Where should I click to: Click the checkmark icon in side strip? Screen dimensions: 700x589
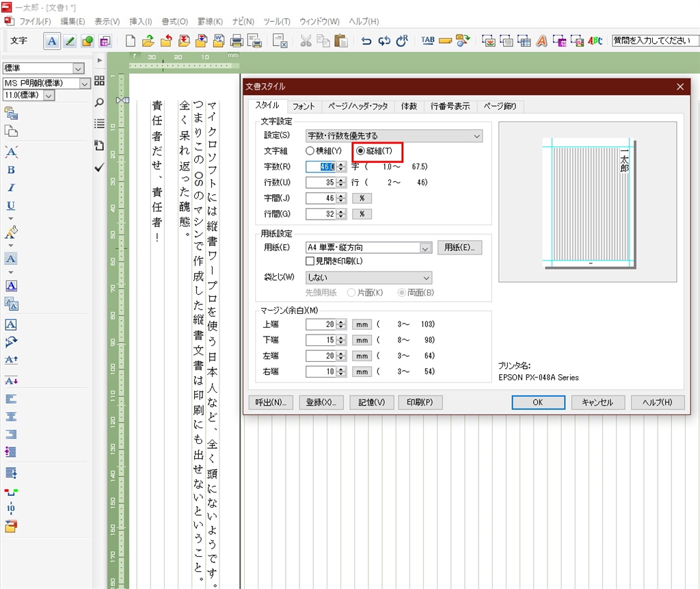coord(99,167)
